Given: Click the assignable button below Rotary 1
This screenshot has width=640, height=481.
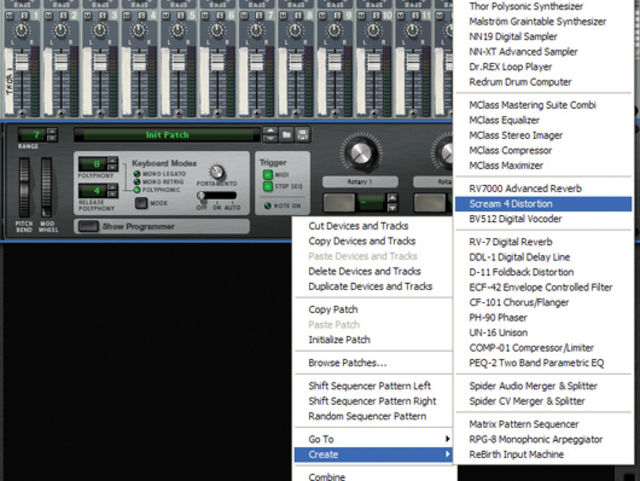Looking at the screenshot, I should click(339, 203).
